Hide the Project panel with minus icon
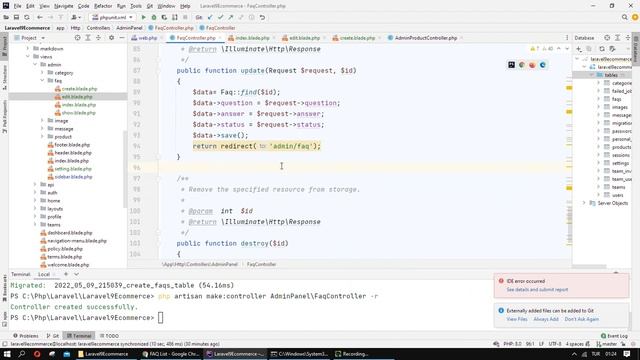 pyautogui.click(x=122, y=38)
